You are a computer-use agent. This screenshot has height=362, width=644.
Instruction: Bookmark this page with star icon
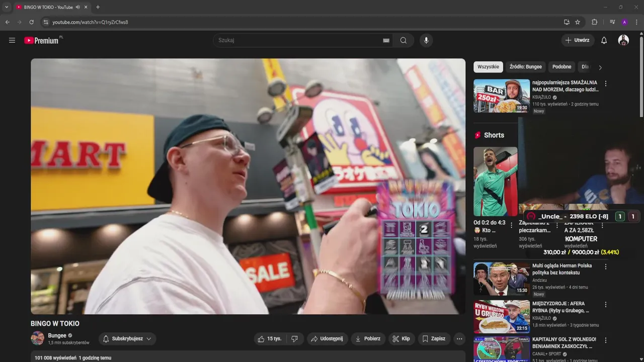[578, 22]
